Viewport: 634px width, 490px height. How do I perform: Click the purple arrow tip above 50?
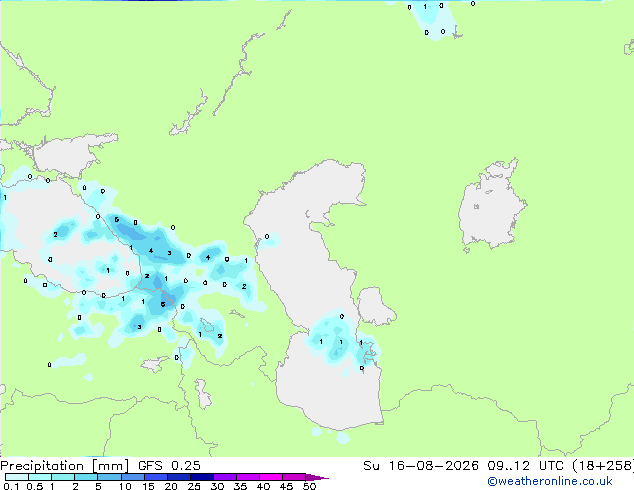pos(316,477)
